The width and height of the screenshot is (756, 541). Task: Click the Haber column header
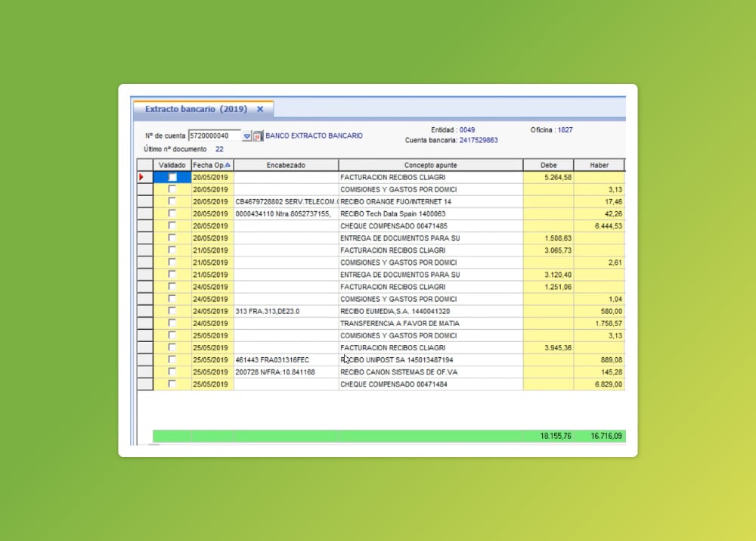[x=599, y=165]
